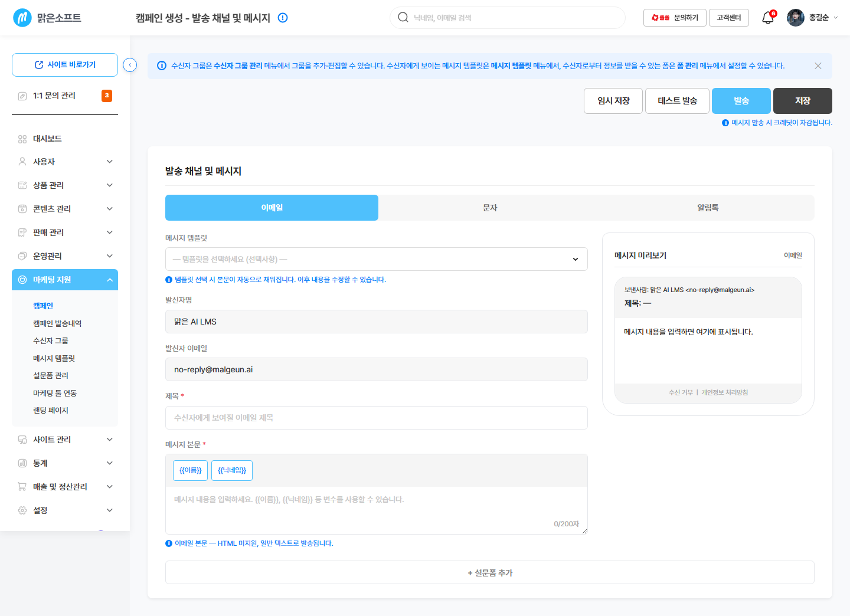Click the 발신자명 field

pyautogui.click(x=377, y=322)
